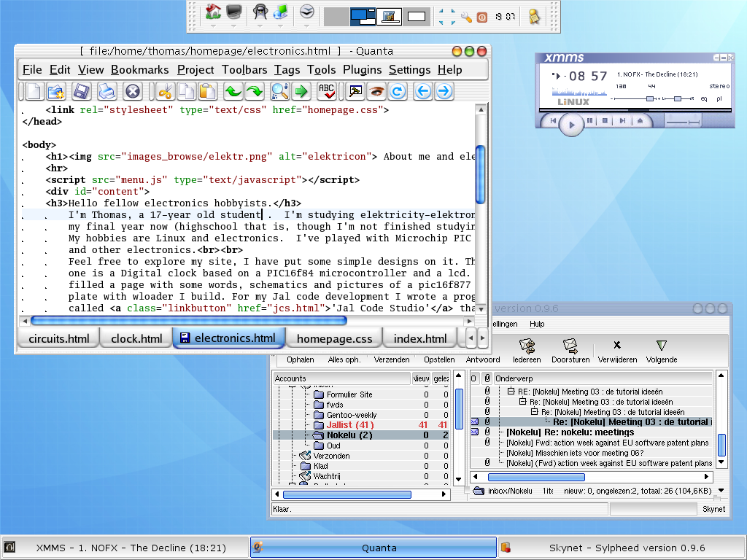Click the Open file folder icon in Quanta
Viewport: 747px width, 560px height.
click(x=56, y=91)
